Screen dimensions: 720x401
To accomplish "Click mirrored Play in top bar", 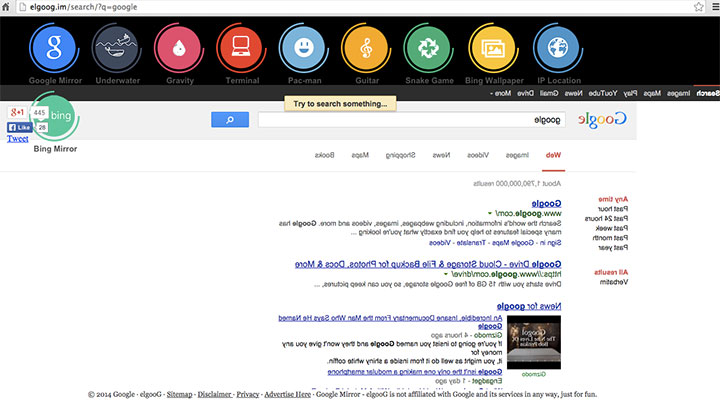I will click(x=630, y=93).
